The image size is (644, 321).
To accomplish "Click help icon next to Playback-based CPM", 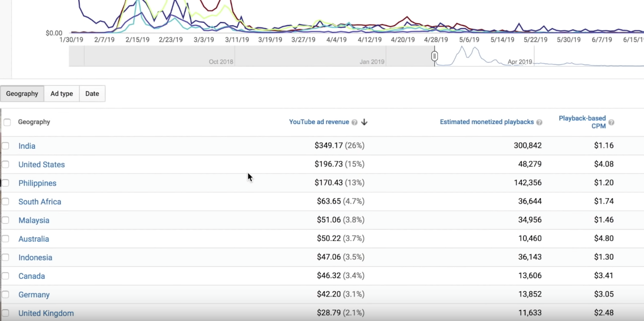I will (611, 122).
